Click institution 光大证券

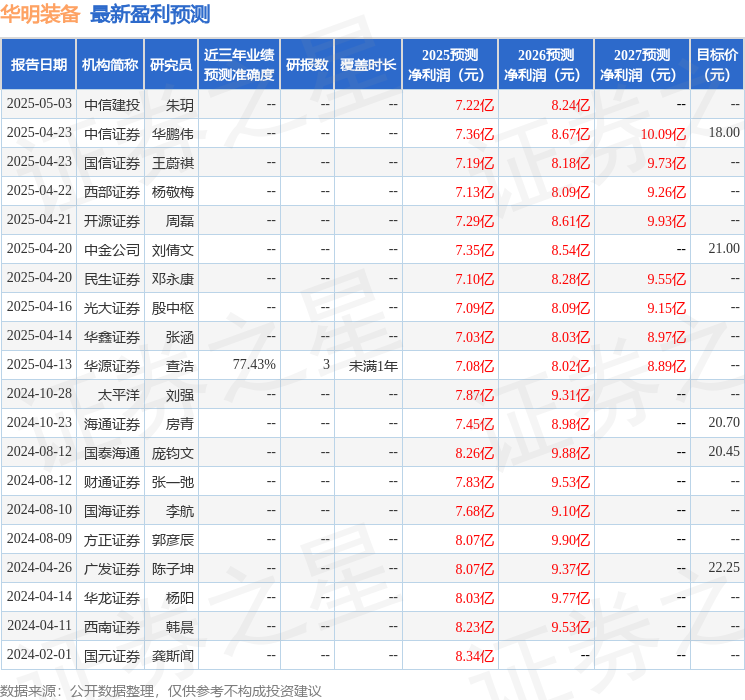pos(112,308)
